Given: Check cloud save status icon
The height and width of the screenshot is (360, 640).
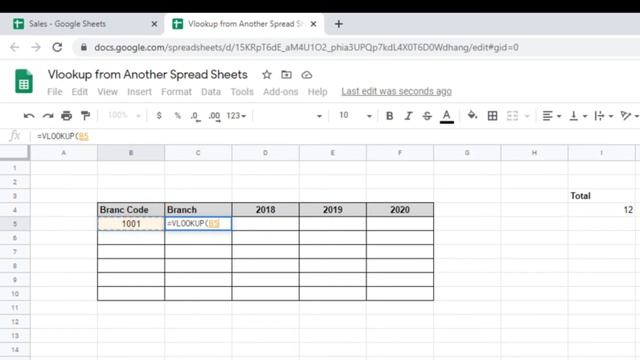Looking at the screenshot, I should tap(307, 75).
